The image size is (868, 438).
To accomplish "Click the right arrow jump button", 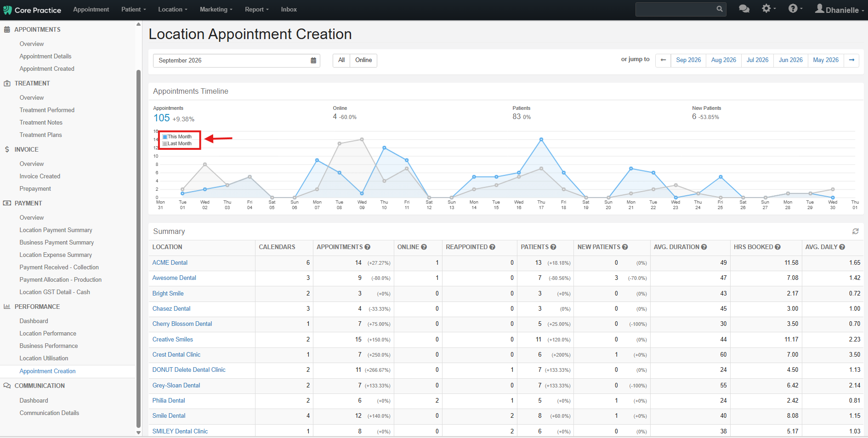I will (x=851, y=60).
